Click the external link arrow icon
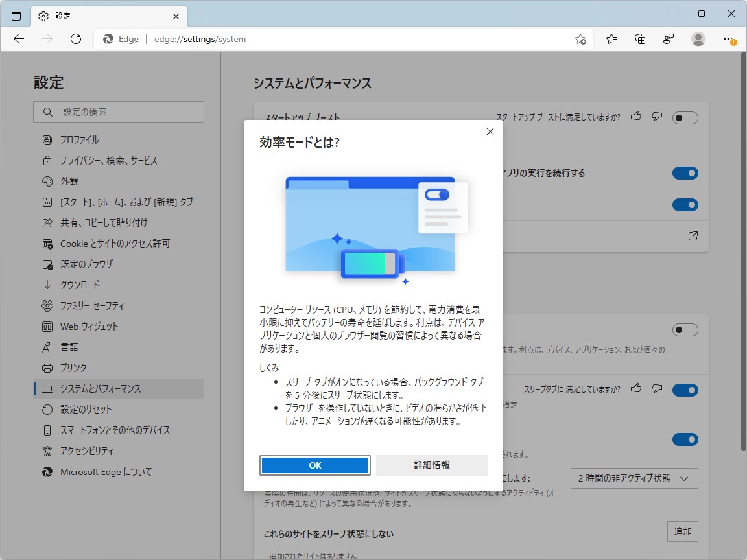This screenshot has width=747, height=560. (692, 236)
